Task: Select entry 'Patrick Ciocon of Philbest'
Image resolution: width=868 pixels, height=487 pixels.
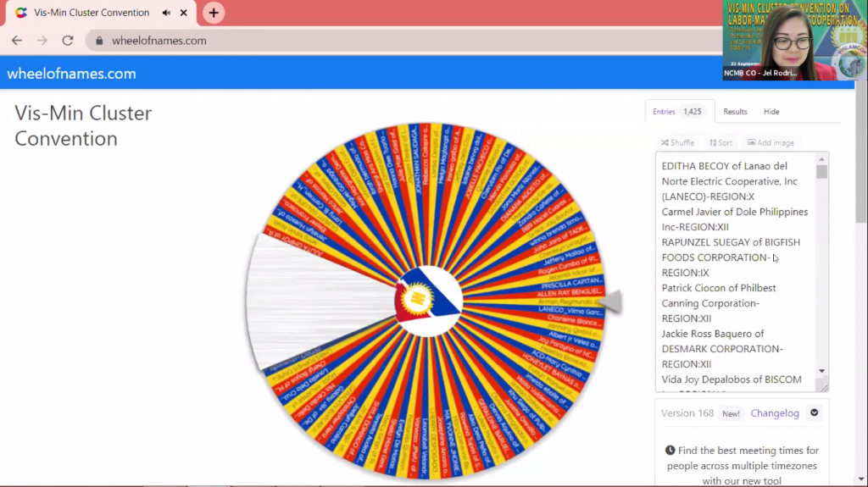Action: (719, 288)
